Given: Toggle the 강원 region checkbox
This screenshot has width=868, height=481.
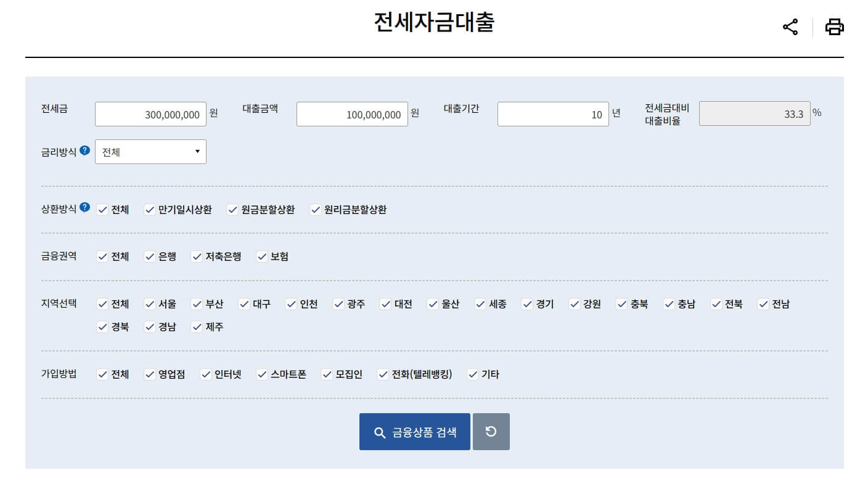Looking at the screenshot, I should (574, 304).
